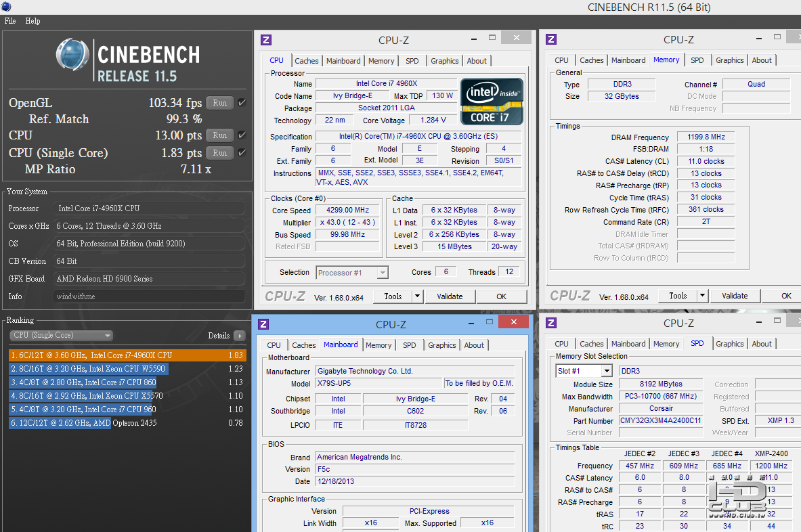Select ranking row AMD Opteron 2435
This screenshot has height=532, width=801.
point(128,423)
